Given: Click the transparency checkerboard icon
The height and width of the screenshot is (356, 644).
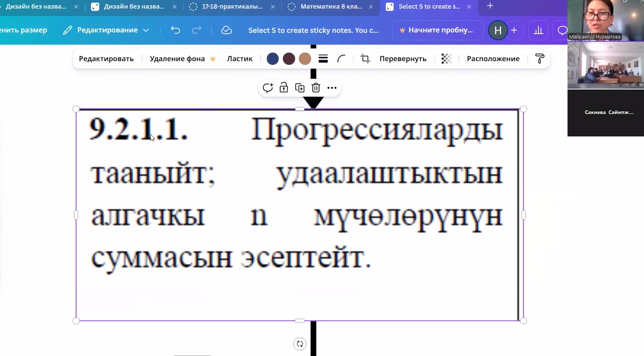Looking at the screenshot, I should click(446, 59).
